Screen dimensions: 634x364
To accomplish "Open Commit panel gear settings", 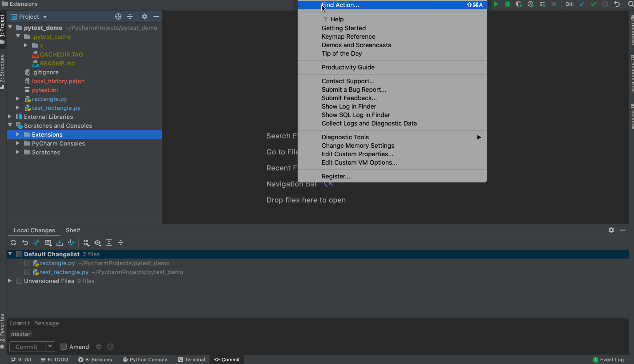I will click(x=611, y=230).
